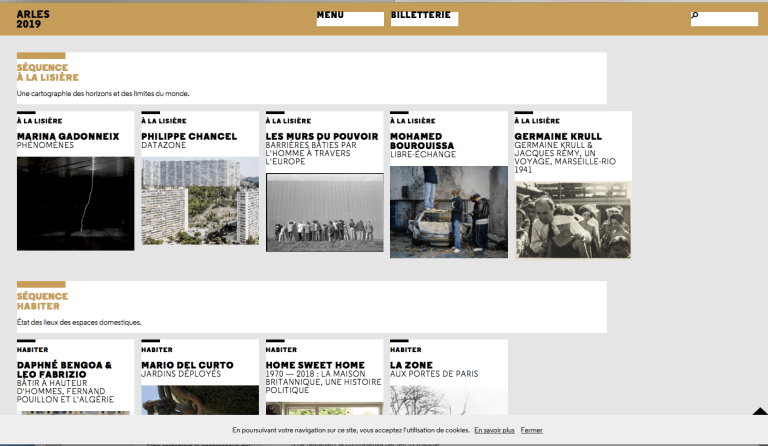This screenshot has width=768, height=446.
Task: Select Les Murs du Pouvoir wall photo
Action: [x=324, y=212]
